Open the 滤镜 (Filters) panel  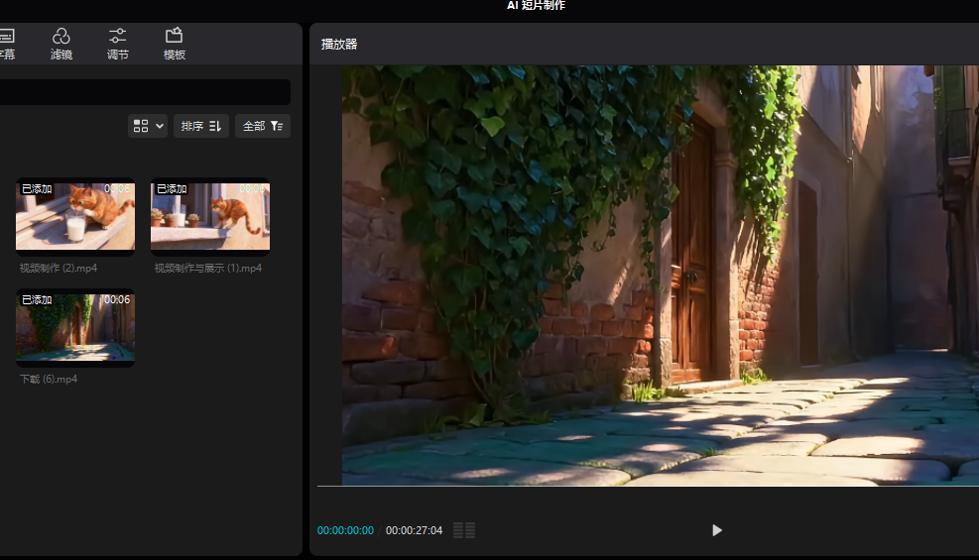[61, 44]
